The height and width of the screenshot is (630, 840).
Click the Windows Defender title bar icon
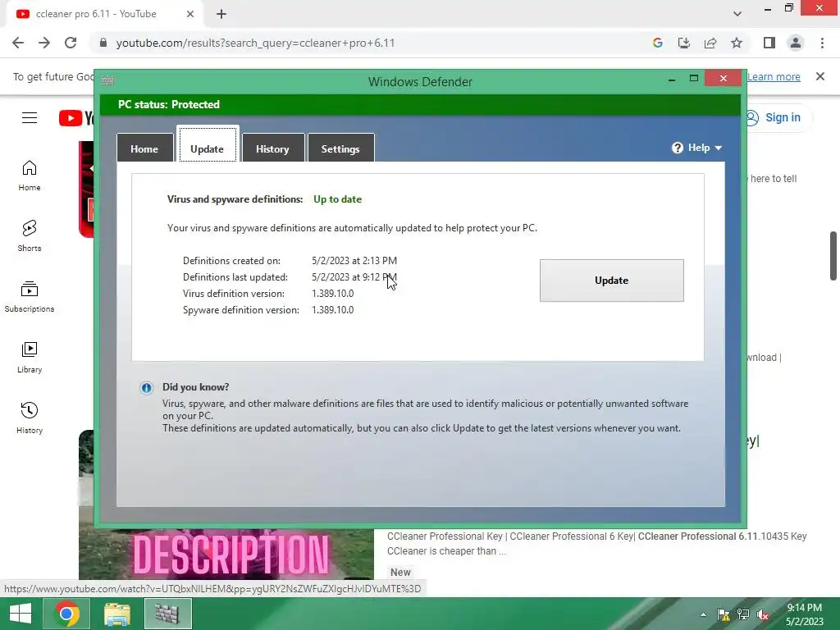[x=107, y=81]
